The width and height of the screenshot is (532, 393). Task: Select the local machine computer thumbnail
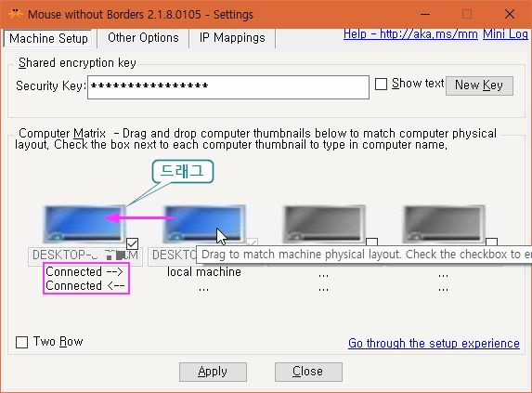203,224
